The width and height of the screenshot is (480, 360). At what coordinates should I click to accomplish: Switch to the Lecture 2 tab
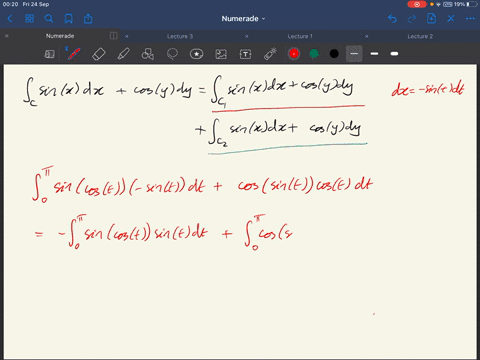[x=420, y=36]
